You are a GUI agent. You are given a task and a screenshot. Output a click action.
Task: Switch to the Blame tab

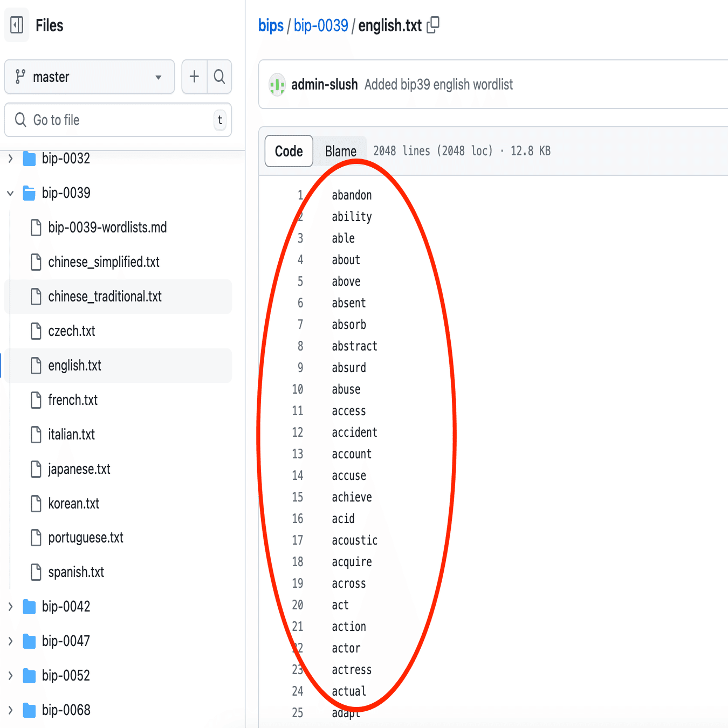[x=340, y=151]
